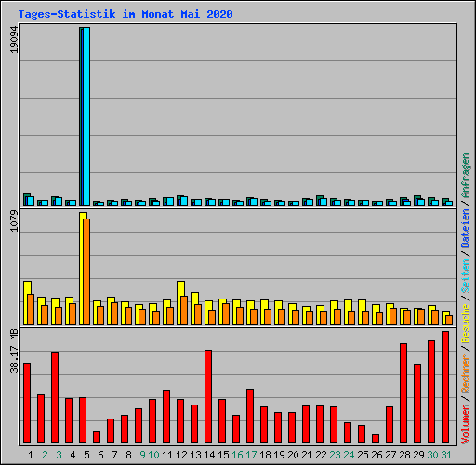
Task: Click the 38.17 MB axis value
Action: 14,352
